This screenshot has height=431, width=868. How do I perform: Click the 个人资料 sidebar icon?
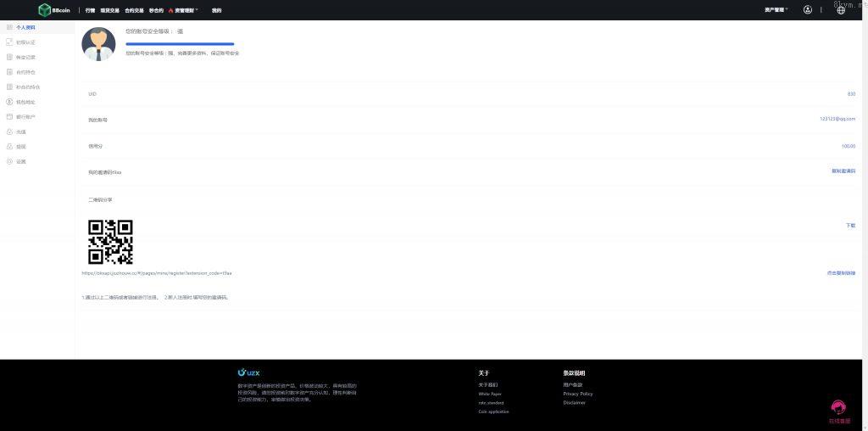click(x=9, y=27)
